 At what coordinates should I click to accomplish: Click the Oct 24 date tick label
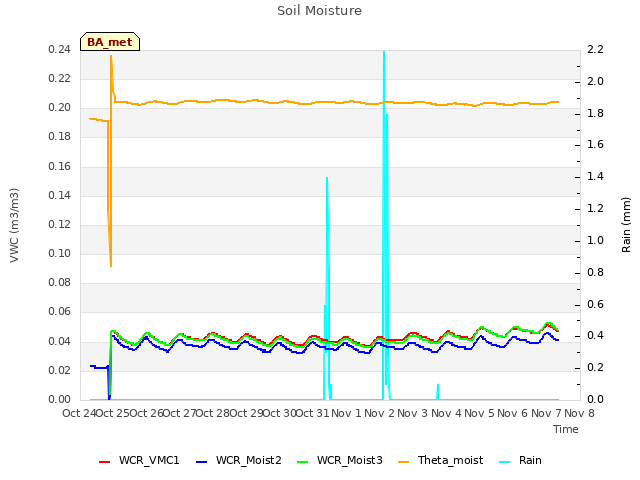(x=79, y=413)
